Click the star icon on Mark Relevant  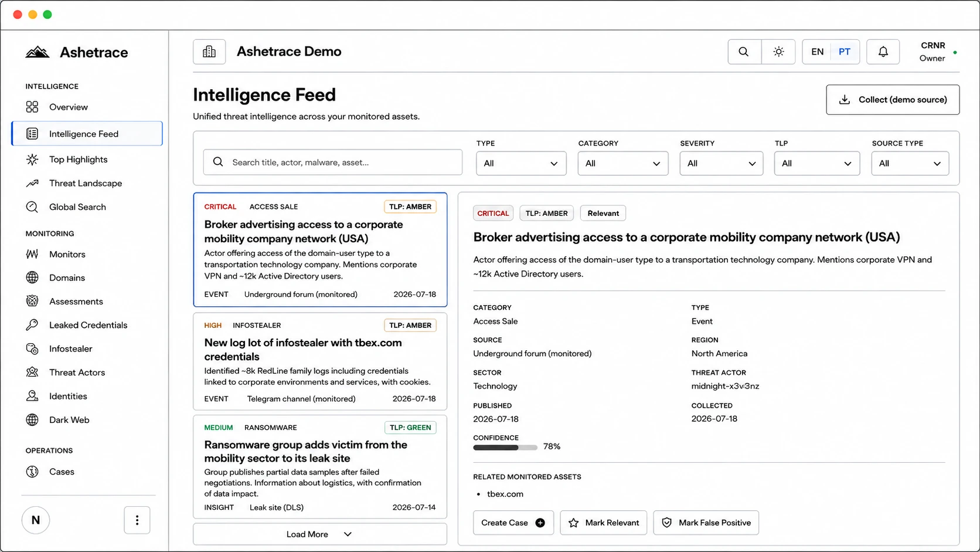(x=574, y=523)
